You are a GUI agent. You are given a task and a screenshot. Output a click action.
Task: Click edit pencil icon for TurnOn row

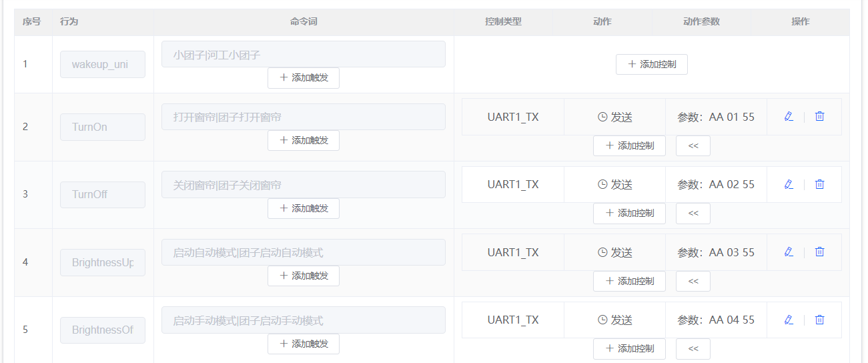click(x=789, y=117)
